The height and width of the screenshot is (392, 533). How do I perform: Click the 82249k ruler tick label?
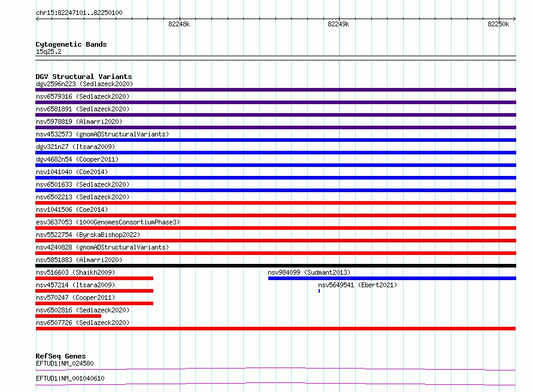tap(338, 24)
